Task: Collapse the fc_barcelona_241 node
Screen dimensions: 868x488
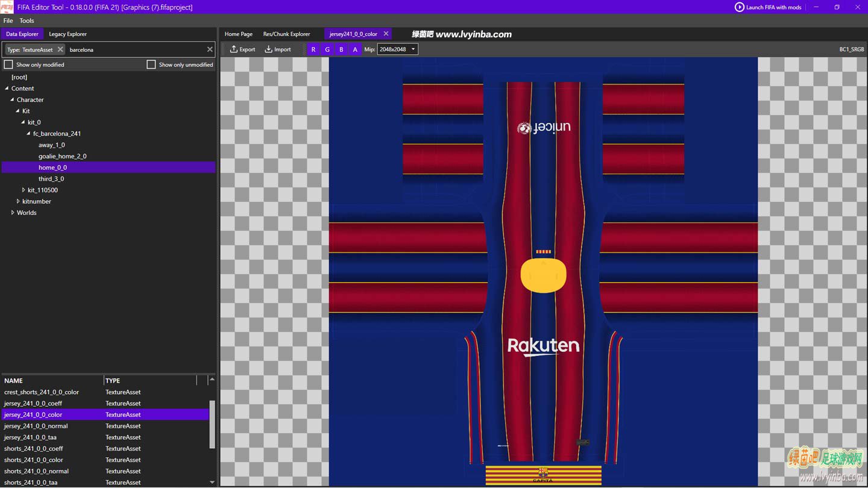Action: 29,134
